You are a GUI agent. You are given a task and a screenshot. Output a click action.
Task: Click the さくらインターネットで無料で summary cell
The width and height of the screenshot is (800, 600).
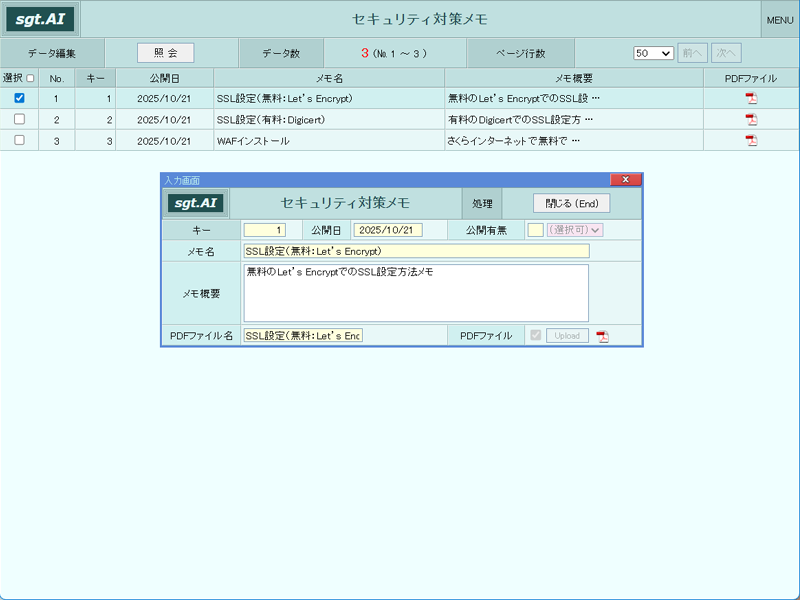[x=574, y=141]
